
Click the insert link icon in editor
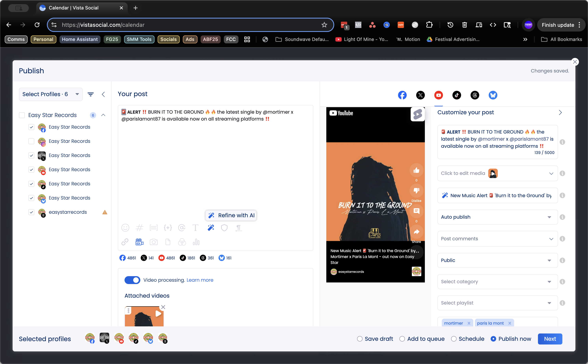pos(125,242)
